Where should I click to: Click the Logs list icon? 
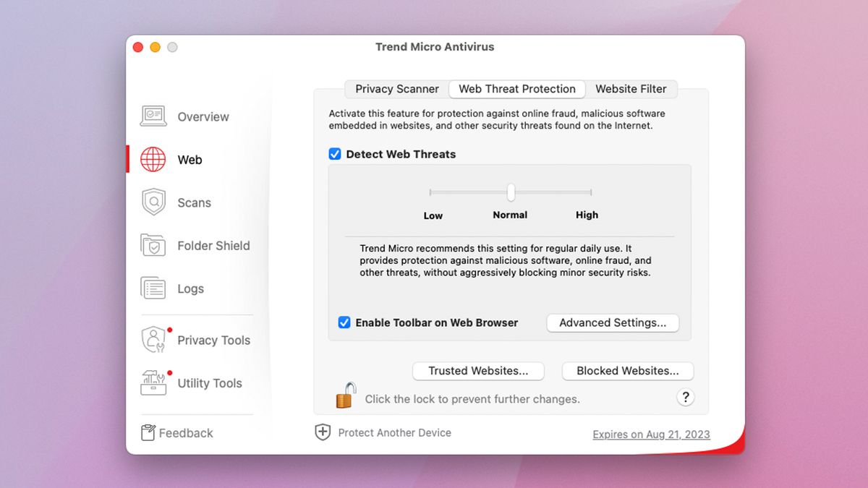(x=153, y=288)
